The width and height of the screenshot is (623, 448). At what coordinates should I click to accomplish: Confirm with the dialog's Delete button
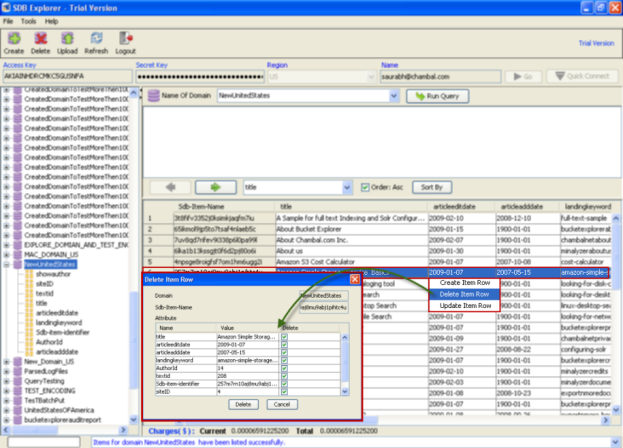(x=243, y=404)
